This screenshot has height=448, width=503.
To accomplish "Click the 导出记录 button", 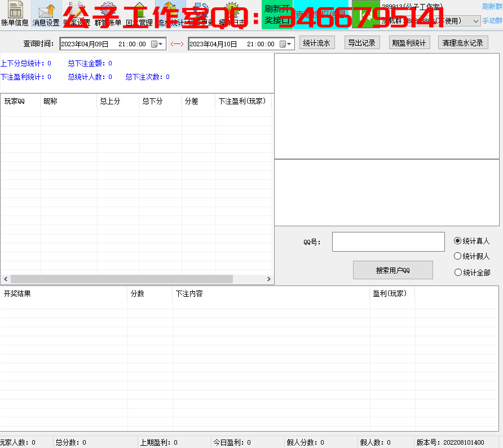I will [x=362, y=43].
